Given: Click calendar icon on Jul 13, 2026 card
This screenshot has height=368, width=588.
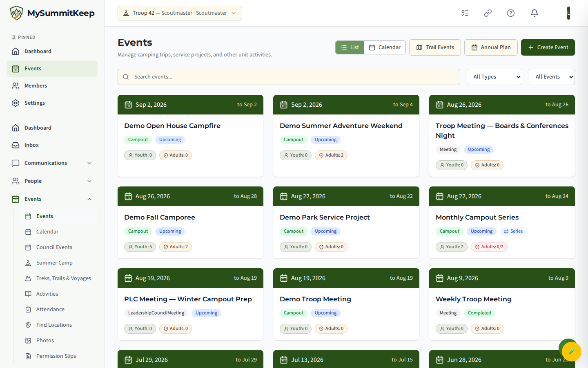Looking at the screenshot, I should (x=284, y=360).
